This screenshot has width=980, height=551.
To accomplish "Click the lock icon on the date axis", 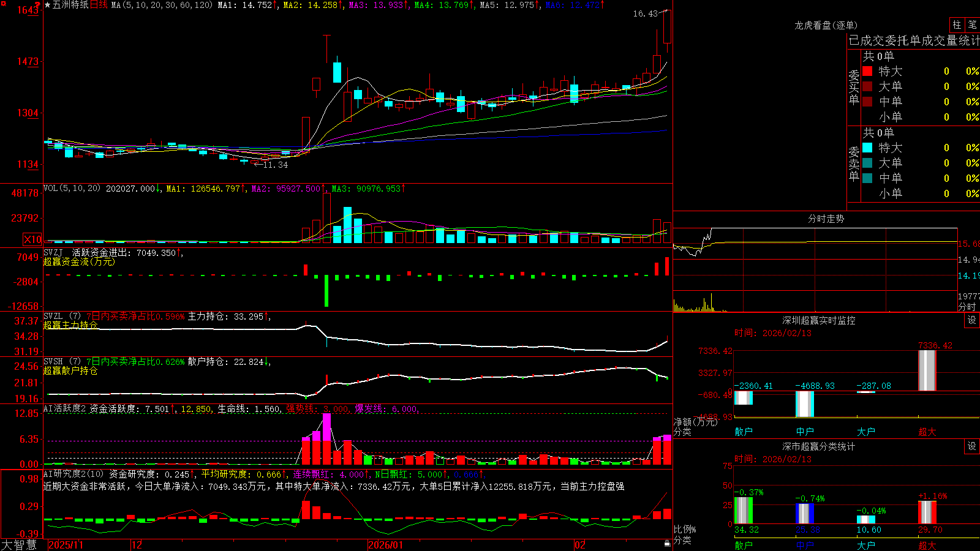I will (667, 544).
